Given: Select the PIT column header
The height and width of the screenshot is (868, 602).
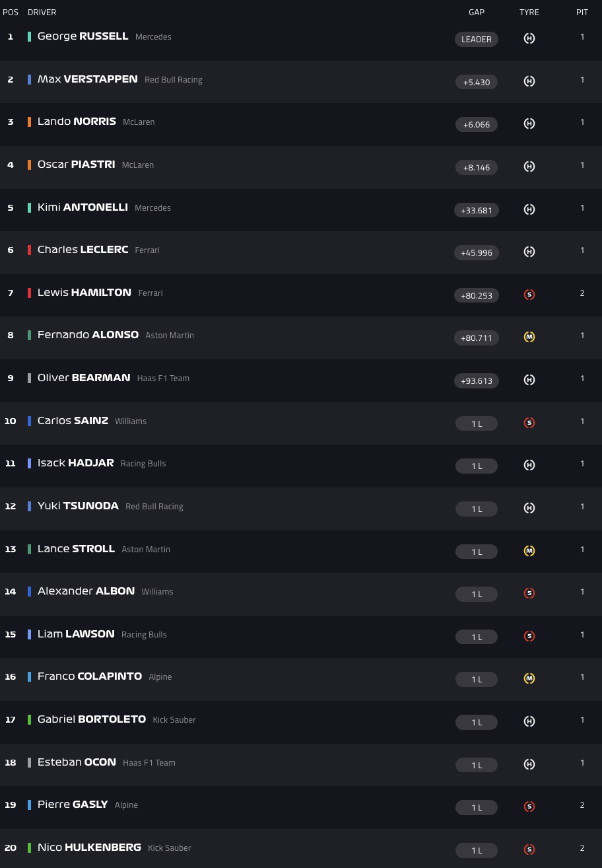Looking at the screenshot, I should [x=582, y=13].
